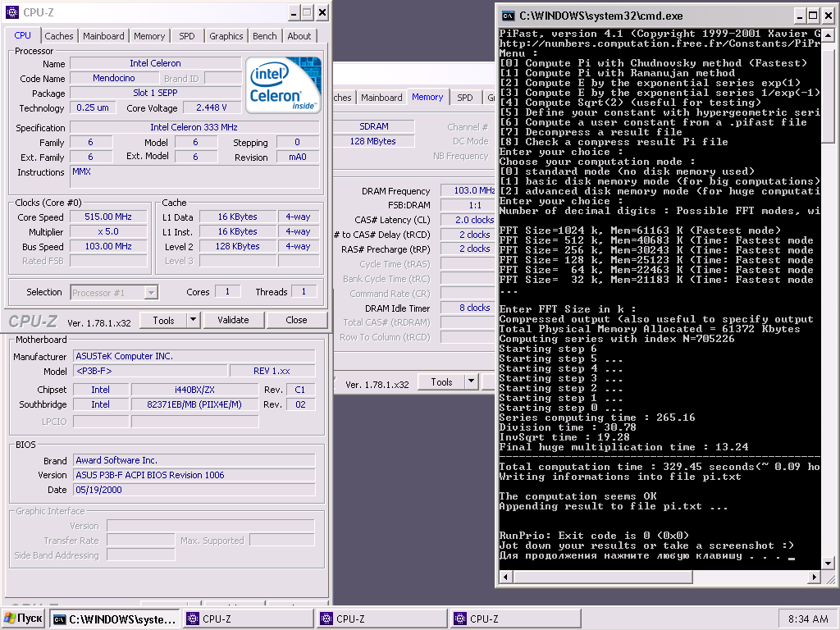Click the ASUSTeK Computer INC. manufacturer field
The image size is (840, 630).
tap(194, 356)
